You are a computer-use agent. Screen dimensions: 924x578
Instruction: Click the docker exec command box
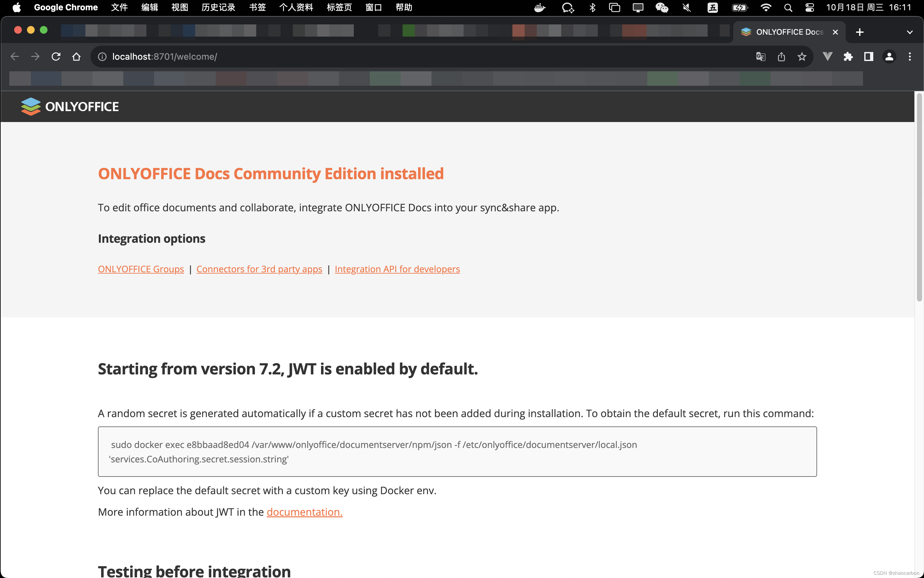[x=457, y=451]
